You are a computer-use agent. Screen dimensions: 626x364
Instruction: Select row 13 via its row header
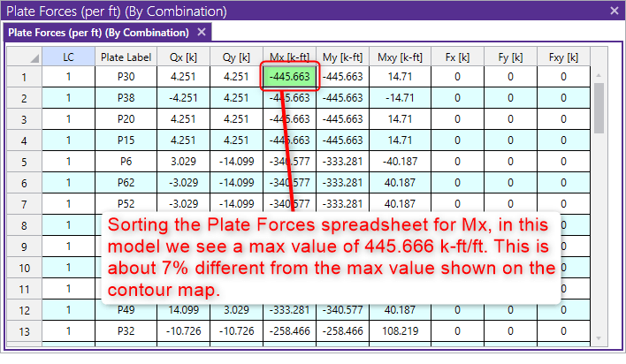[x=24, y=332]
